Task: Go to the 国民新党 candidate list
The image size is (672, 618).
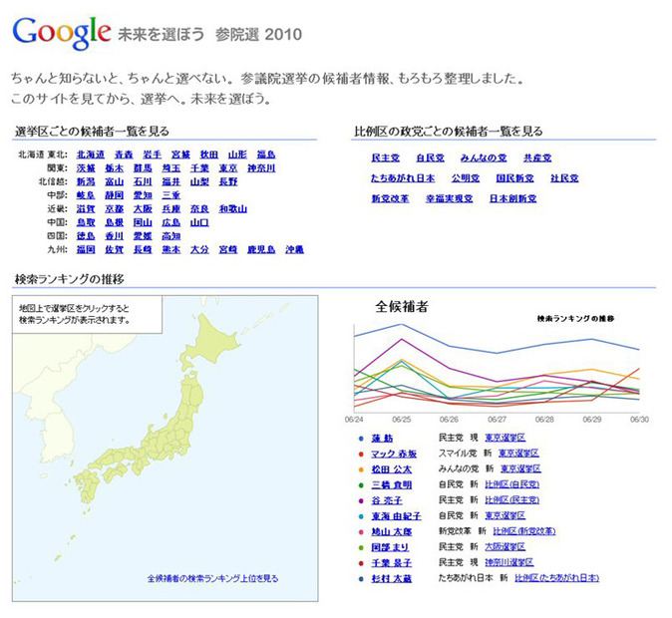Action: click(x=514, y=178)
